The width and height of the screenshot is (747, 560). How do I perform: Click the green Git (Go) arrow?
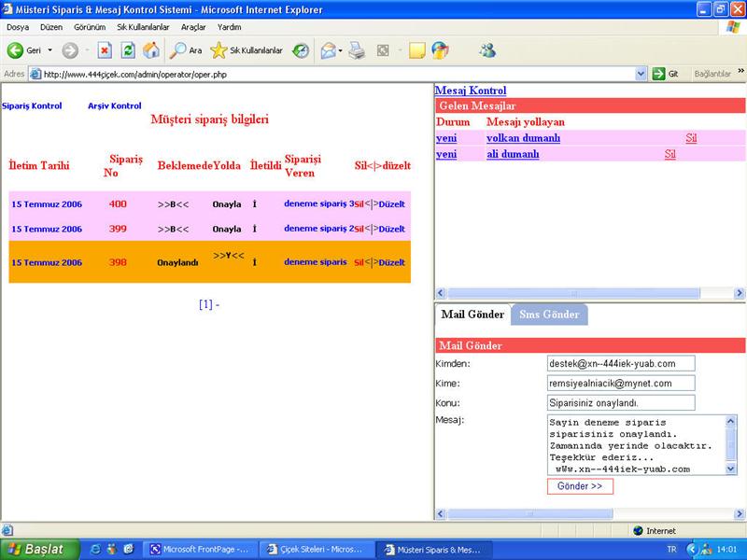658,74
